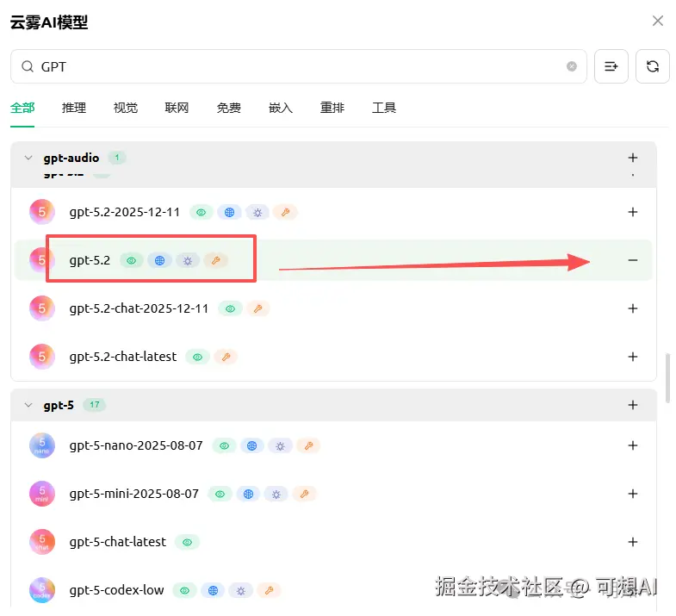Click the vision eye badge on gpt-5.2
The width and height of the screenshot is (676, 616).
coord(132,260)
